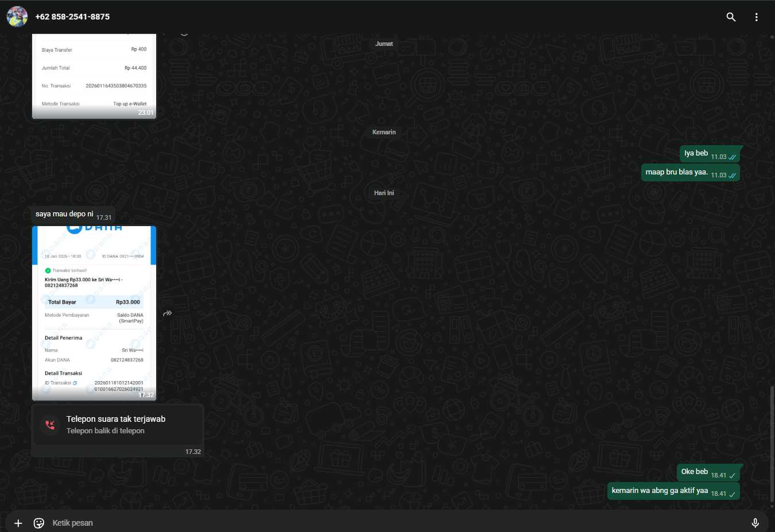The height and width of the screenshot is (532, 775).
Task: Call back from 'Telepon suara tak terjawab'
Action: coord(118,425)
